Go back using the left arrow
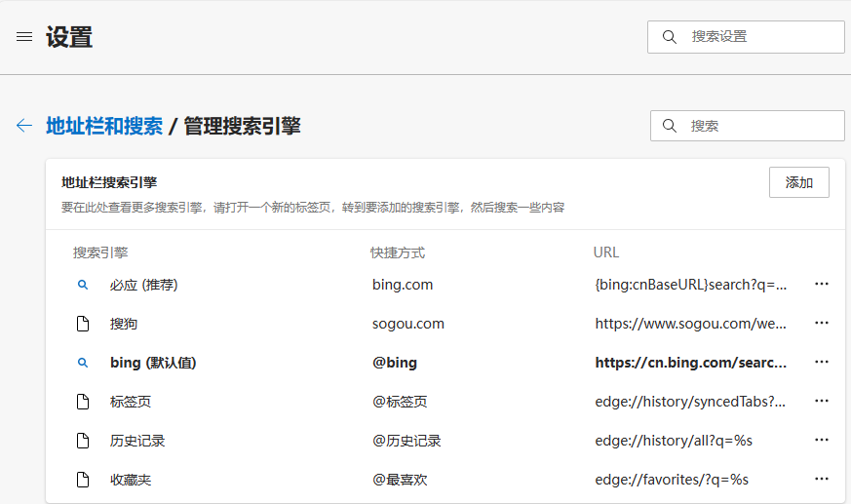Viewport: 851px width, 504px height. coord(24,126)
